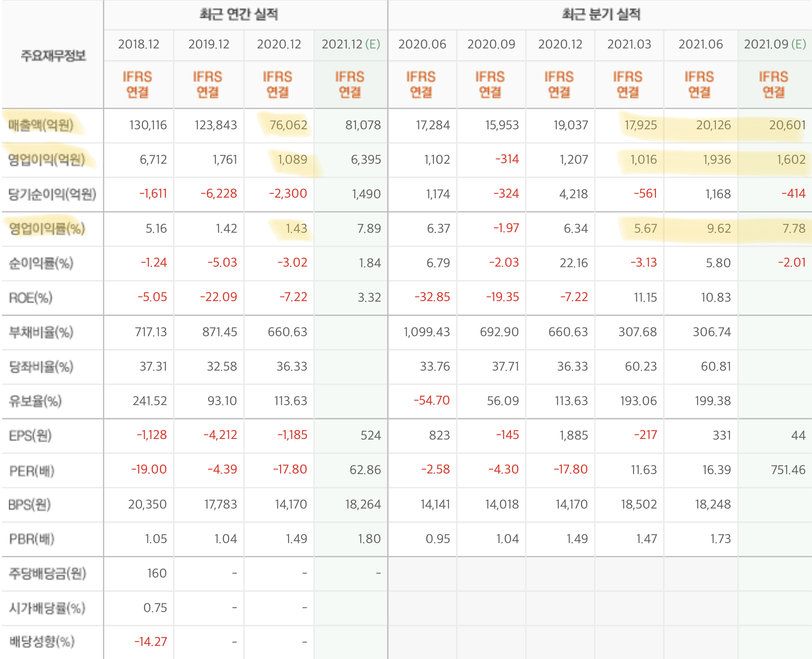Image resolution: width=812 pixels, height=659 pixels.
Task: Click the ROE(%) row label
Action: (x=31, y=298)
